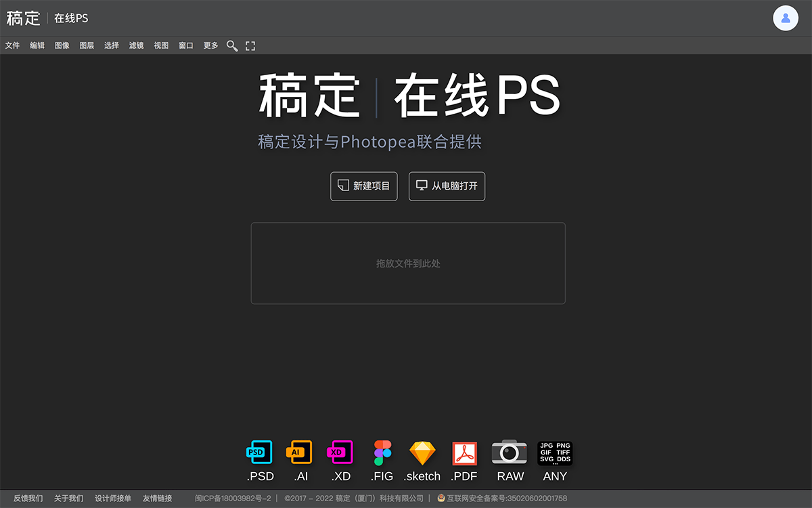The image size is (812, 508).
Task: Open the 滤镜 menu
Action: (137, 45)
